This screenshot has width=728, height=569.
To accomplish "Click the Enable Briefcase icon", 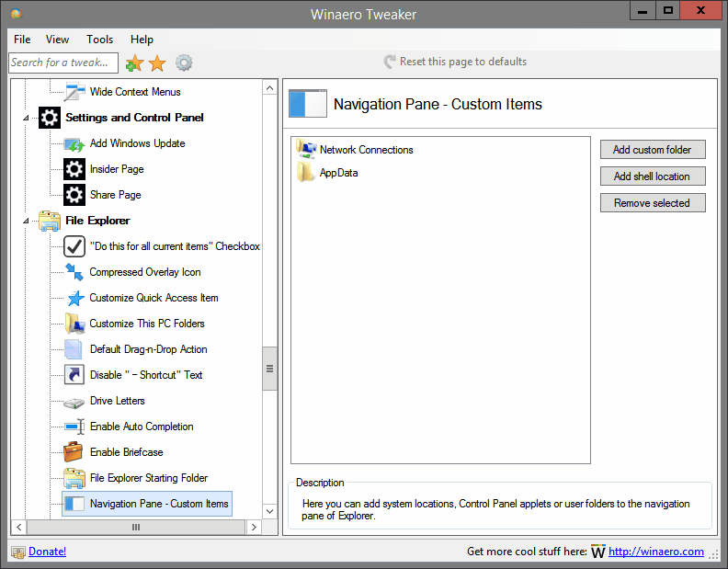I will pyautogui.click(x=74, y=452).
